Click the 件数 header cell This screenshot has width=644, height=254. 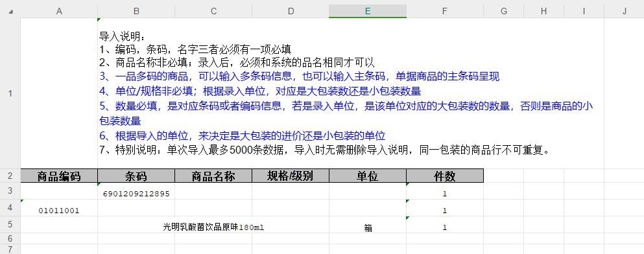(x=445, y=176)
